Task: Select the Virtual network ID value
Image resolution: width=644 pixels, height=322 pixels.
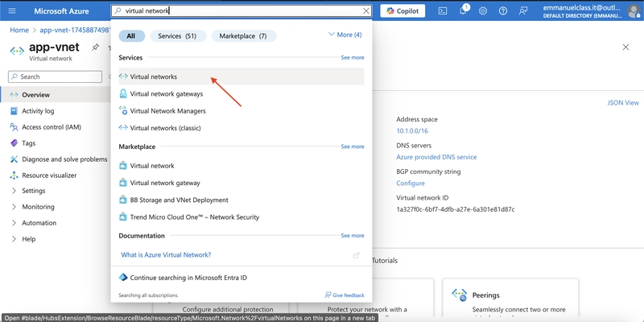Action: [456, 209]
